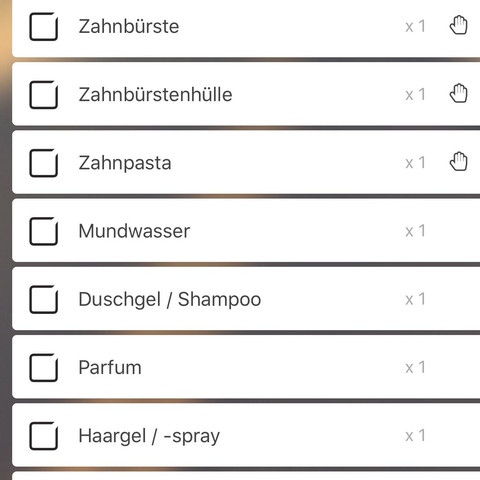This screenshot has width=480, height=480.
Task: Tap the hand icon beside Zahnbürstenhülle
Action: tap(459, 93)
